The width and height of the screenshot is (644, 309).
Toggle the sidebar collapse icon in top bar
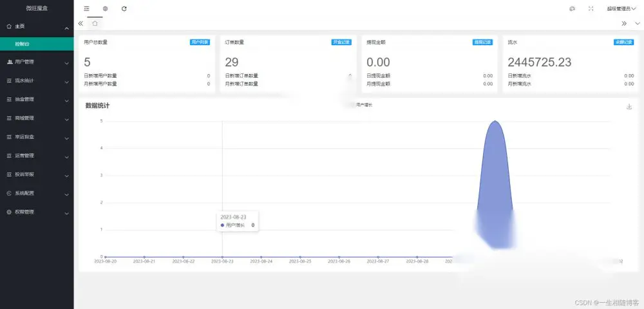(x=86, y=8)
